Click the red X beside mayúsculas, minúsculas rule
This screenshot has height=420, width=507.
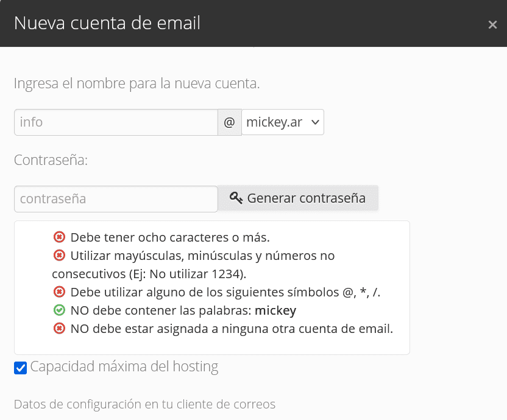(59, 256)
